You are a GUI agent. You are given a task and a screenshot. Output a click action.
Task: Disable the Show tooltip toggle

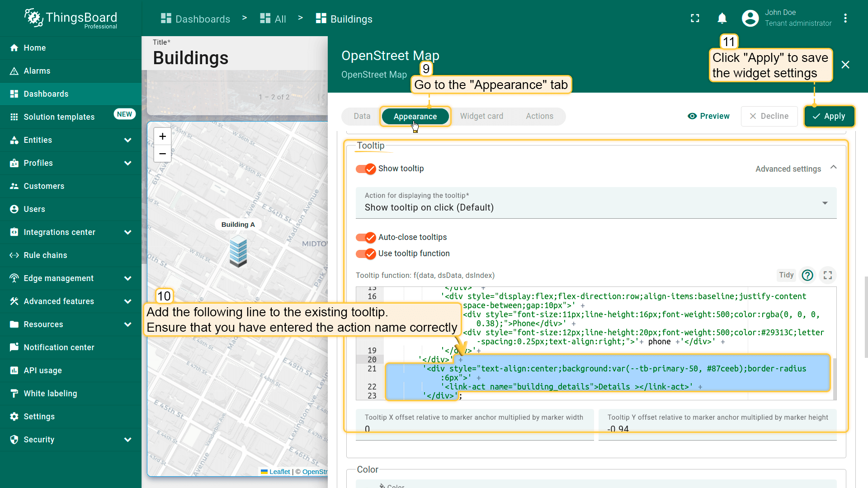pos(365,169)
